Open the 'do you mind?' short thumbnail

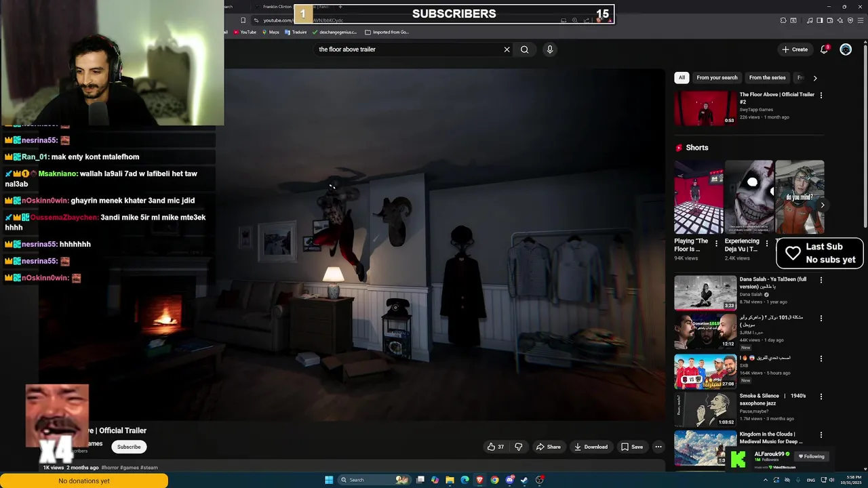click(800, 197)
